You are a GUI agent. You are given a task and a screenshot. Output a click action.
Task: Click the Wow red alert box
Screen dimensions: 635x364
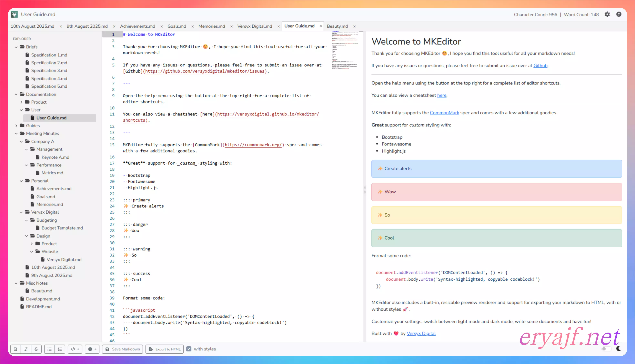(496, 192)
